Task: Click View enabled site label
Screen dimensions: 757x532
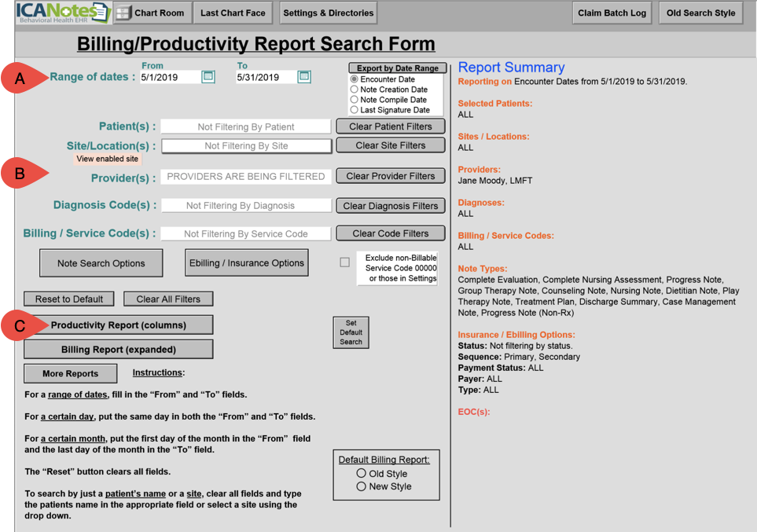Action: pos(107,159)
